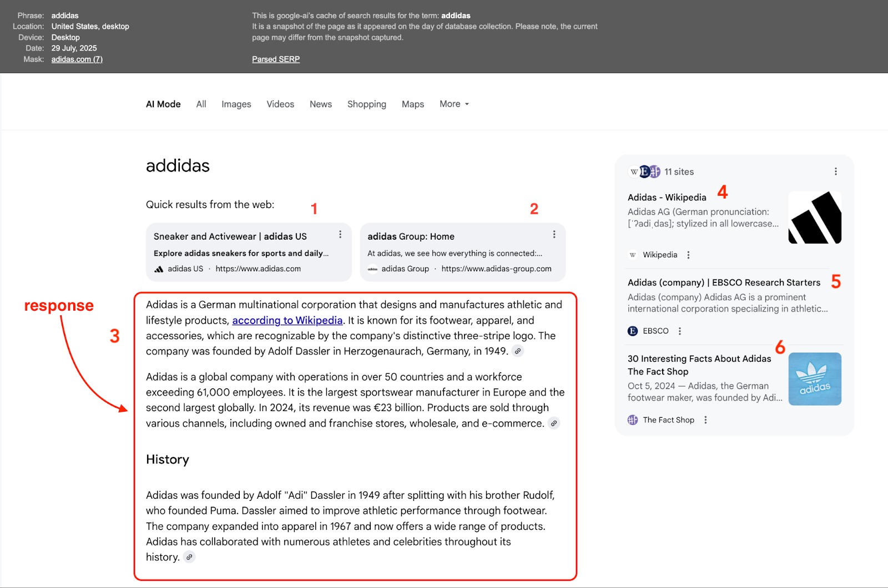The height and width of the screenshot is (588, 888).
Task: Click the source link icon after the e-commerce paragraph
Action: click(x=553, y=423)
